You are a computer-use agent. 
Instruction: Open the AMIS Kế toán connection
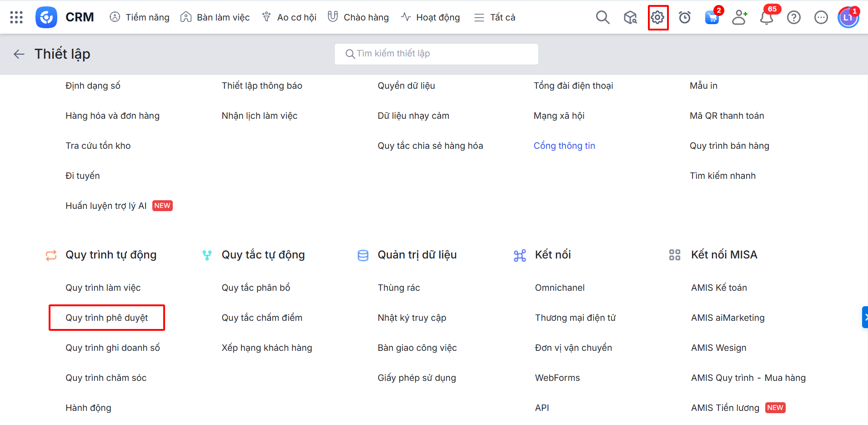click(719, 288)
